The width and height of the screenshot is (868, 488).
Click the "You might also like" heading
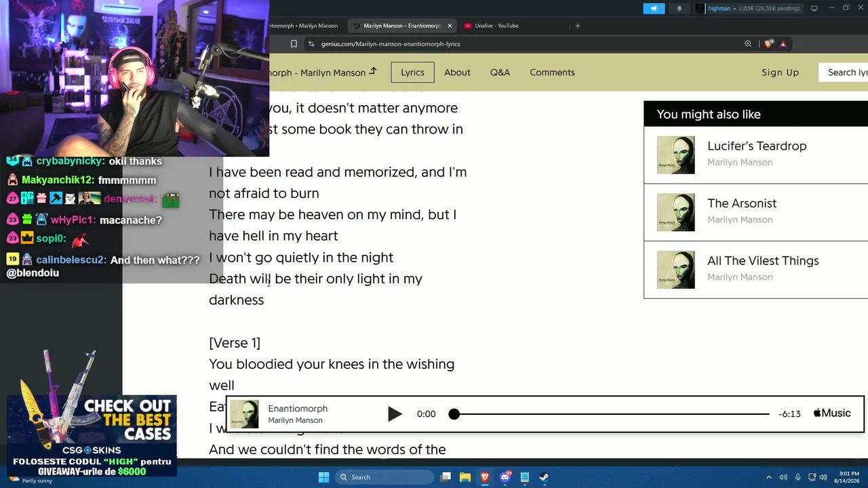pyautogui.click(x=709, y=115)
